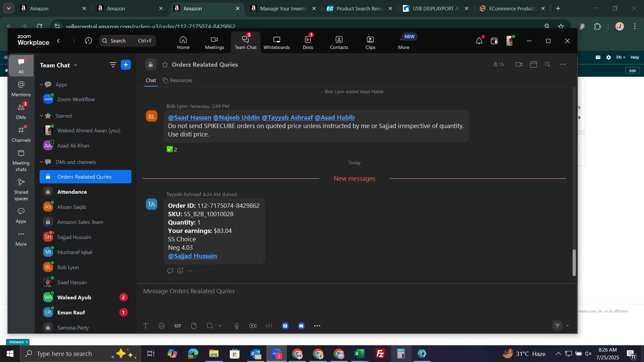Open Sajjad Hussain chat
644x362 pixels.
tap(86, 237)
